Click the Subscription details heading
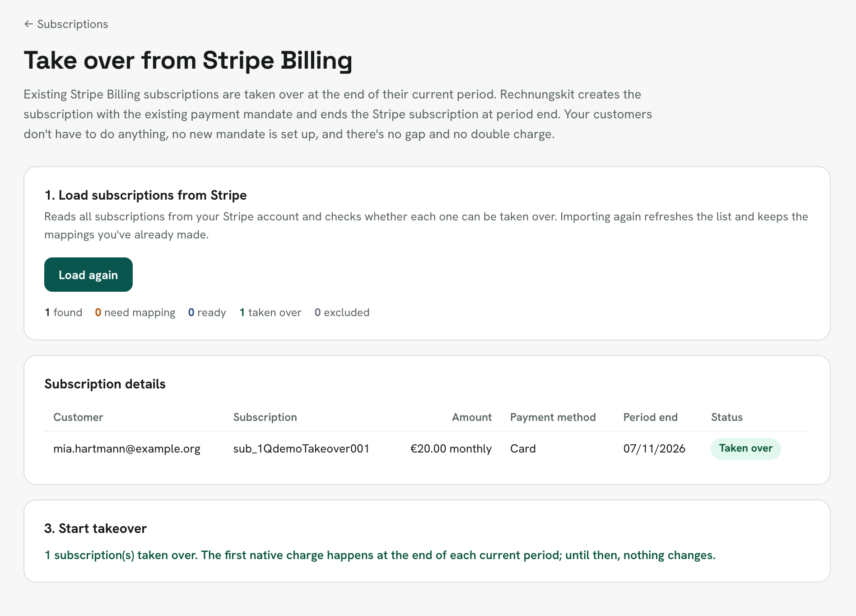Viewport: 856px width, 616px height. click(x=105, y=384)
